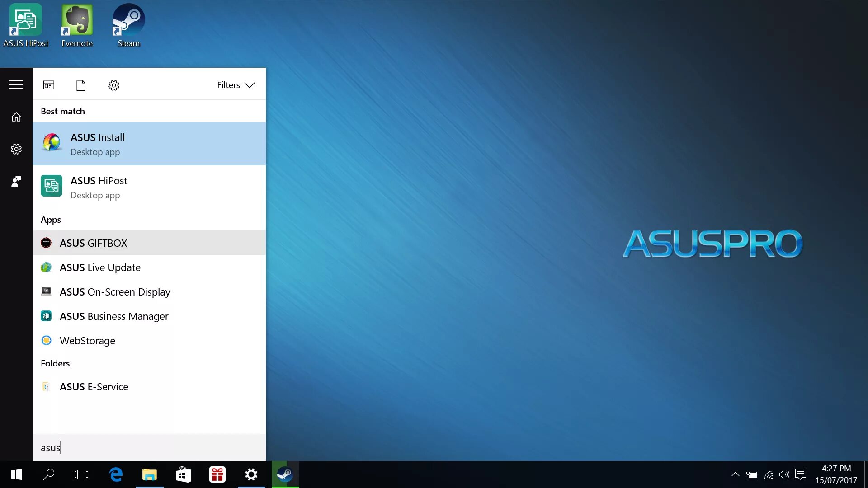
Task: Open the Action Center notifications
Action: (x=801, y=474)
